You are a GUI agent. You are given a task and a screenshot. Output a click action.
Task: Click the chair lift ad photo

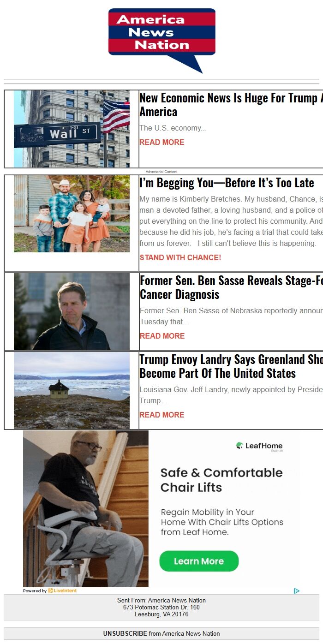86,509
